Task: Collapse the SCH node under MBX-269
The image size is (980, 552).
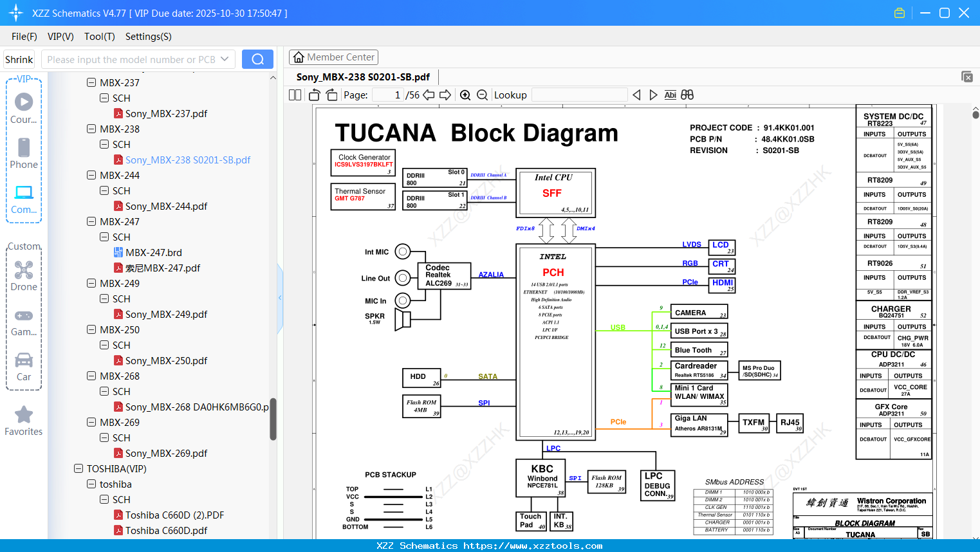Action: (104, 437)
